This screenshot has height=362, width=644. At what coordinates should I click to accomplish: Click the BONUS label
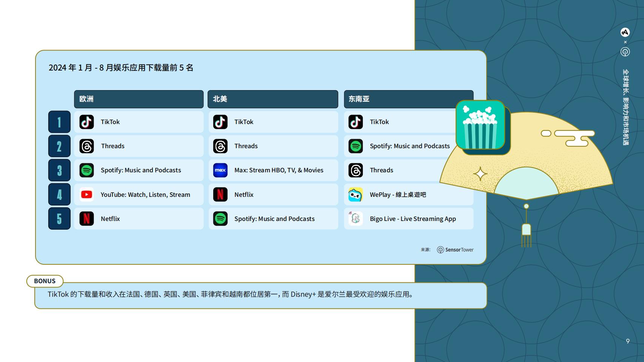click(45, 281)
